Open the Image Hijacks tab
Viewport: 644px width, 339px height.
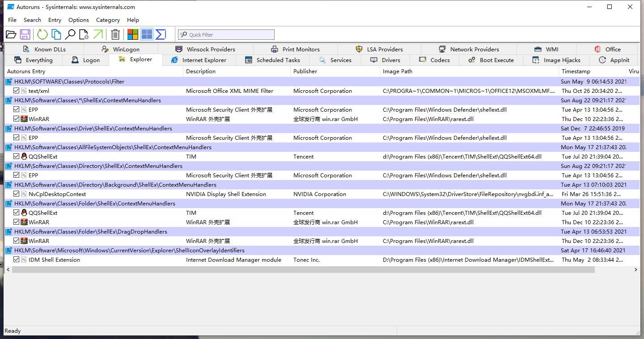[x=556, y=60]
